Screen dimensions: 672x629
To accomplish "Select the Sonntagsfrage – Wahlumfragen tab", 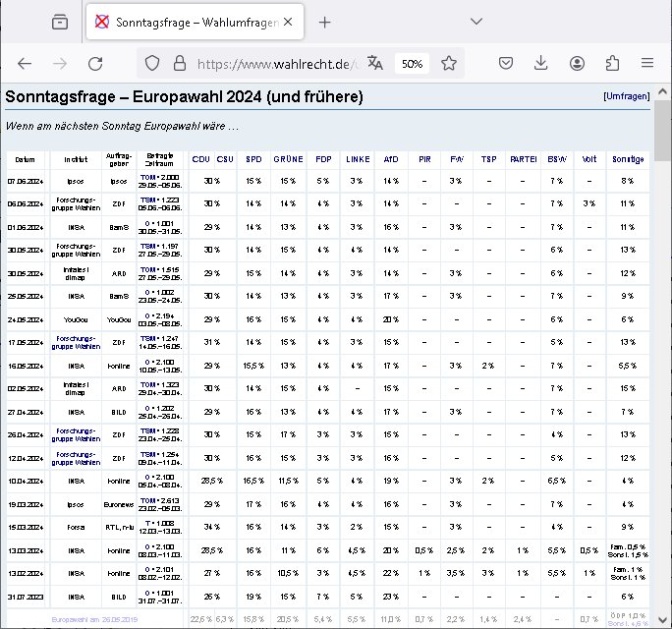I will [x=195, y=22].
